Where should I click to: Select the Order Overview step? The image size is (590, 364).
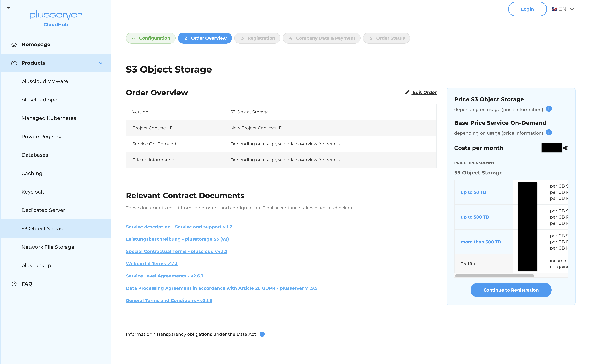[x=205, y=38]
